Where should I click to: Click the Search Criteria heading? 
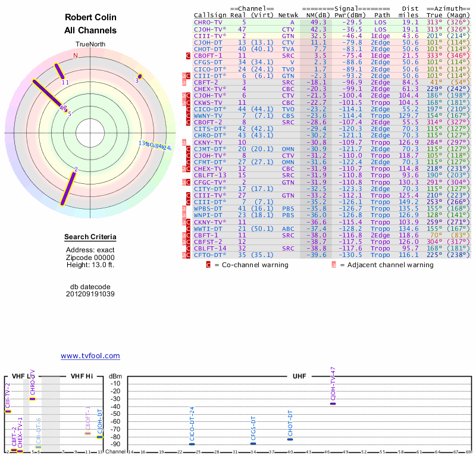pos(90,237)
